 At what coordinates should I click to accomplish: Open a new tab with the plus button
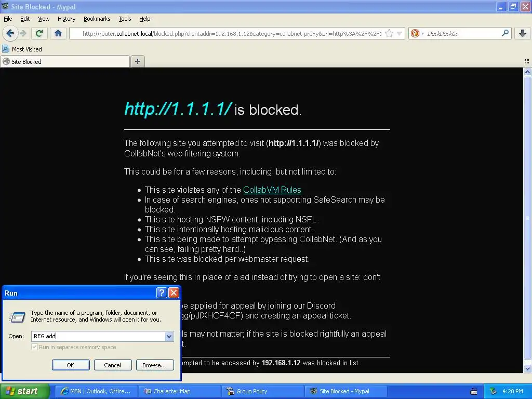[137, 61]
